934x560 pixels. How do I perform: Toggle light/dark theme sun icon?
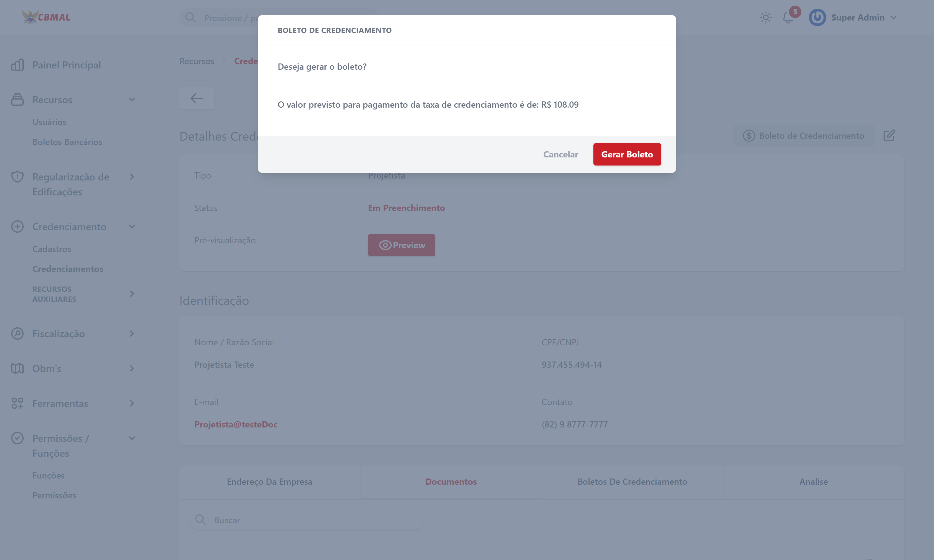click(766, 18)
